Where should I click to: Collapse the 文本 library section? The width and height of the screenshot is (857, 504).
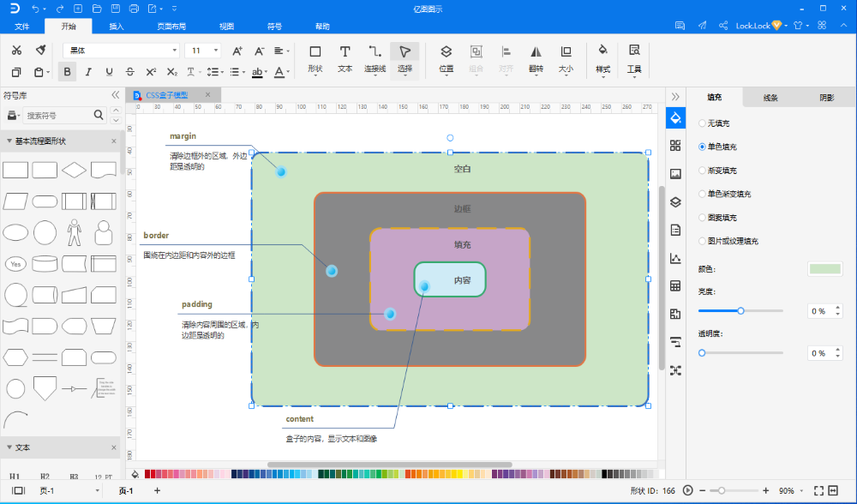[9, 447]
